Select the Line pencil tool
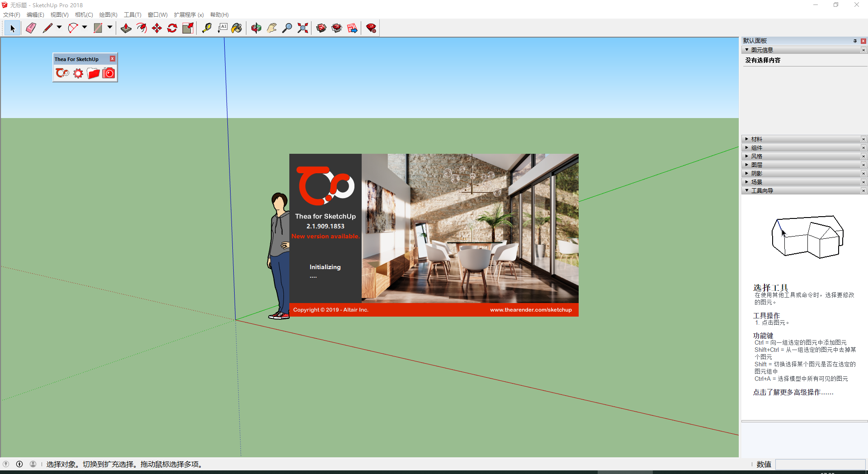Screen dimensions: 868x474 tap(47, 28)
